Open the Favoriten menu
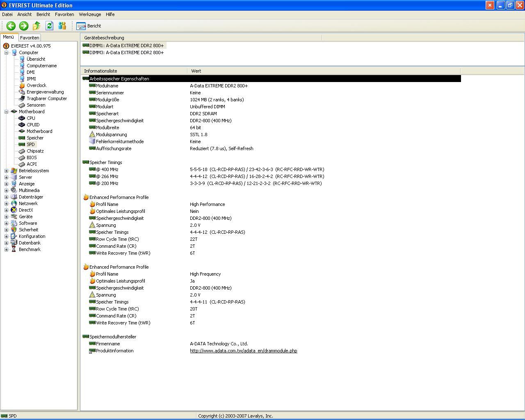Image resolution: width=525 pixels, height=420 pixels. (x=64, y=14)
